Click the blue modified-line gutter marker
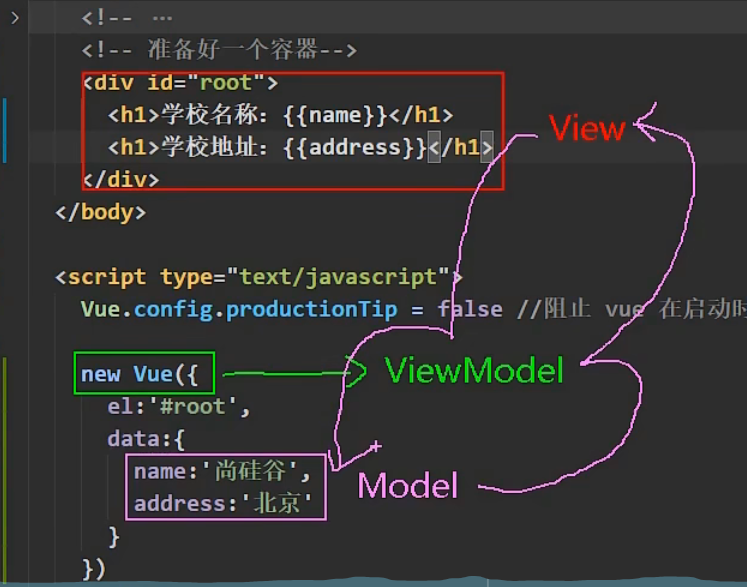 pyautogui.click(x=5, y=130)
